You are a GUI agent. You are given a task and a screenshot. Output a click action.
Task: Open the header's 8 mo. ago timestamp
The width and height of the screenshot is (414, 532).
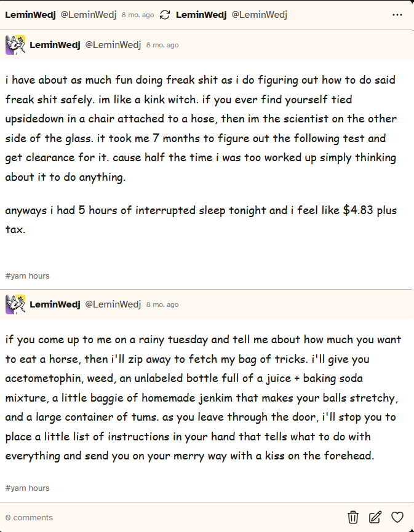tap(138, 15)
